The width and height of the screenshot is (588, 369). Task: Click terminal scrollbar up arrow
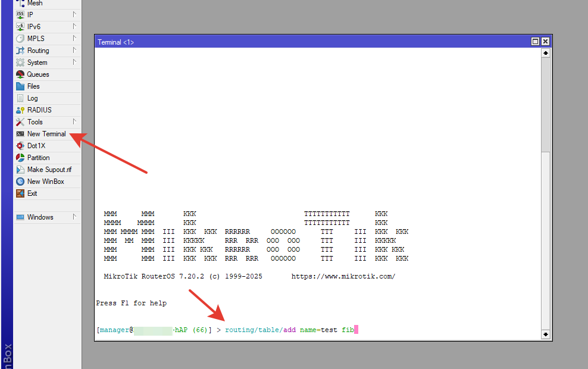coord(546,53)
